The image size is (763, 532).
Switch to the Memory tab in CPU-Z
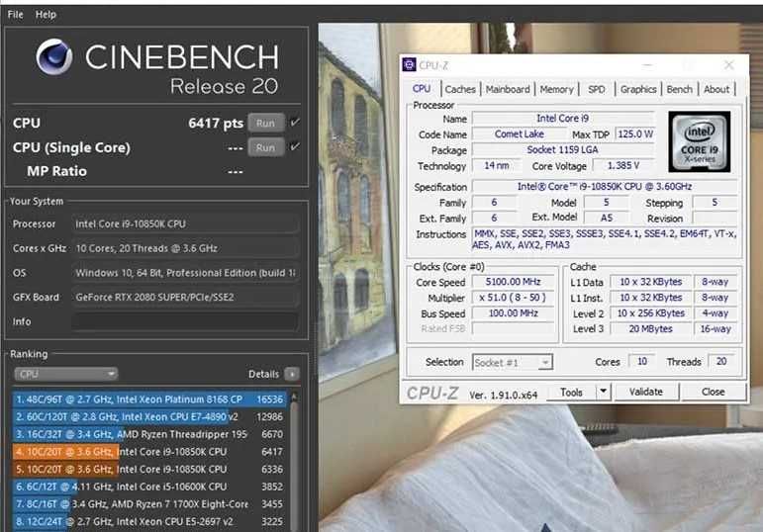coord(557,89)
